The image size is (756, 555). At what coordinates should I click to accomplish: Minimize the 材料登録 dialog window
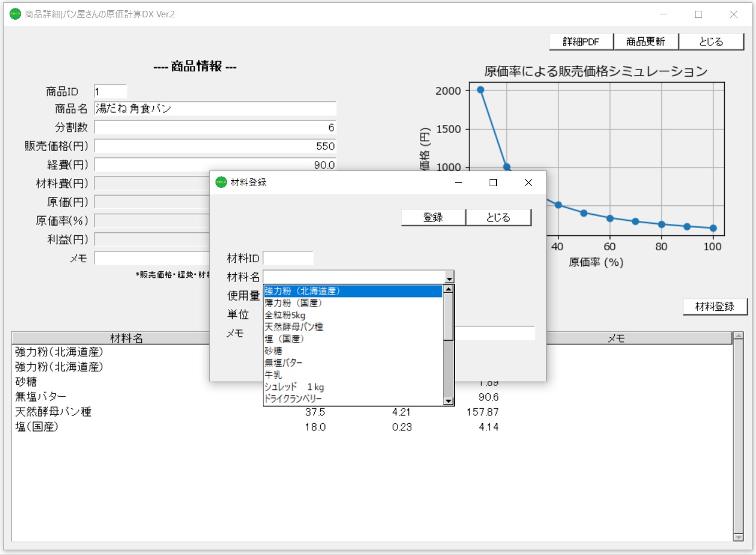coord(459,183)
